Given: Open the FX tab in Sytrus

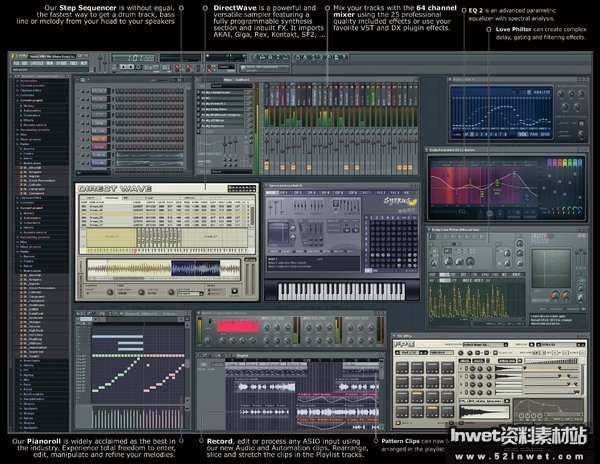Looking at the screenshot, I should (407, 192).
